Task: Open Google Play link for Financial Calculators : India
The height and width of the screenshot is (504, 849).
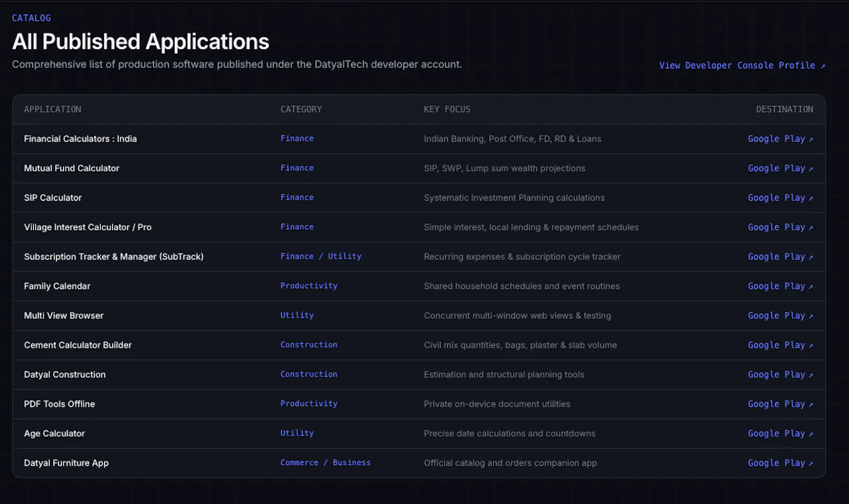Action: point(781,138)
